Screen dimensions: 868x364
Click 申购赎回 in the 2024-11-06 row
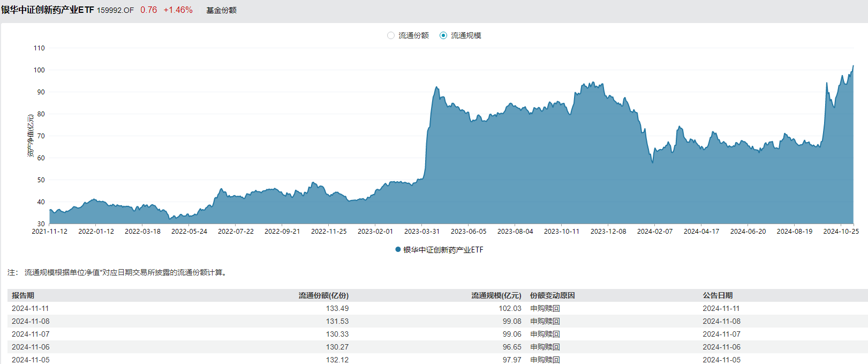(545, 347)
